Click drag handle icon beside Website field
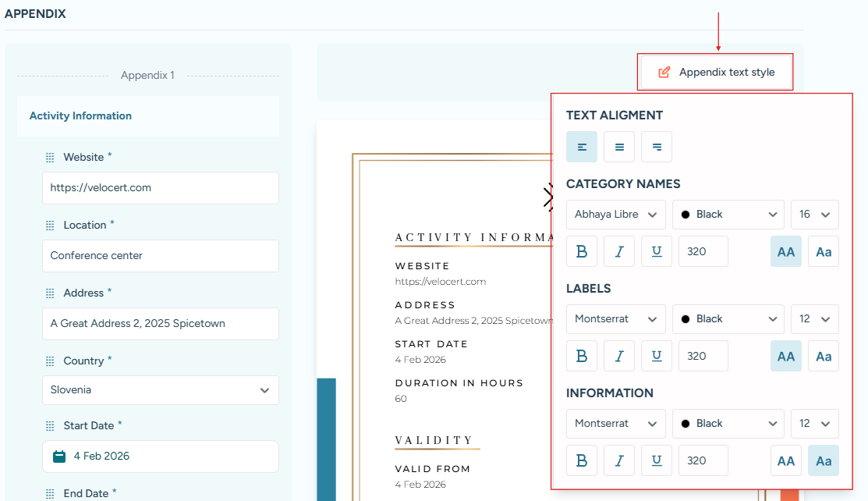 click(x=50, y=158)
